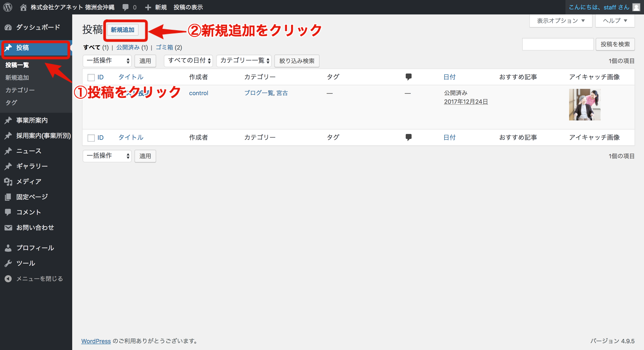Open the 一括操作 dropdown
644x350 pixels.
[x=107, y=61]
